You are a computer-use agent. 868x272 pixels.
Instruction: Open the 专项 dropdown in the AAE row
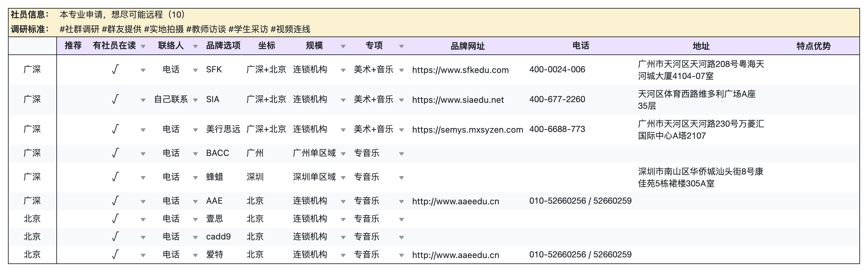[x=402, y=201]
